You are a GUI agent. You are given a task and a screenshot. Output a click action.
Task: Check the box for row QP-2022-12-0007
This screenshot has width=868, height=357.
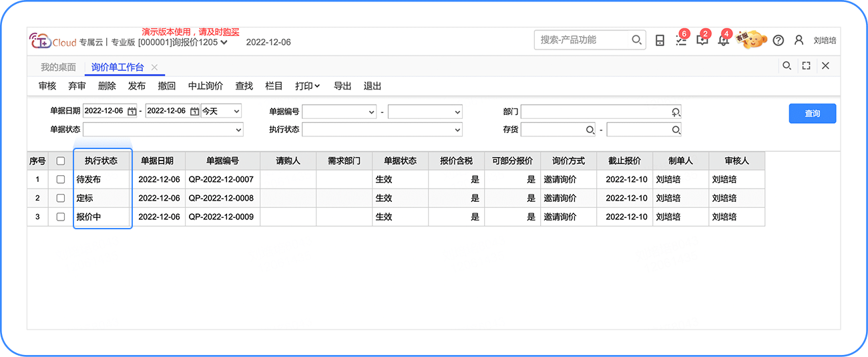click(61, 180)
